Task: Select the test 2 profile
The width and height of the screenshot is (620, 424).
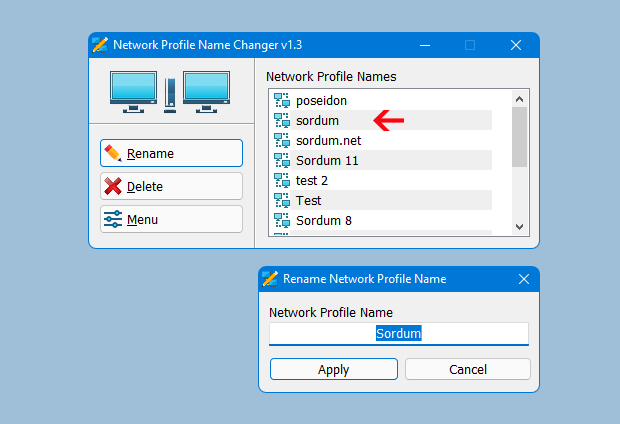Action: click(x=383, y=180)
